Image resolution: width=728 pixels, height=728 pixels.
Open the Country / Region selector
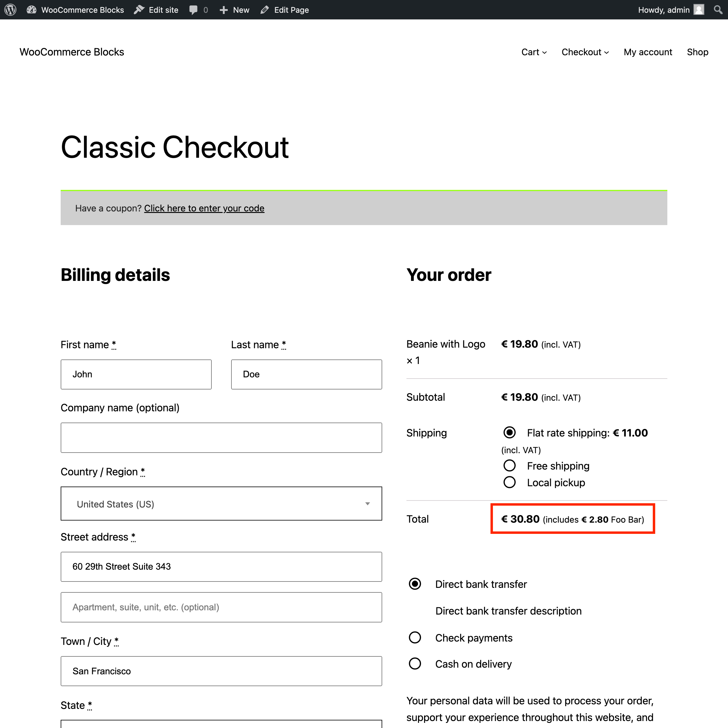pos(221,504)
